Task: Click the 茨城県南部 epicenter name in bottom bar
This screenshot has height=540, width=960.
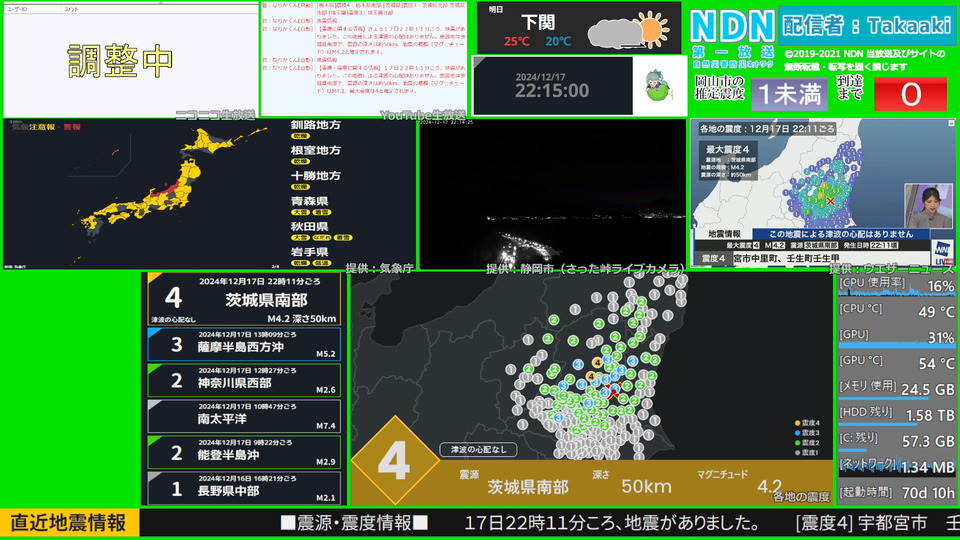Action: [528, 487]
